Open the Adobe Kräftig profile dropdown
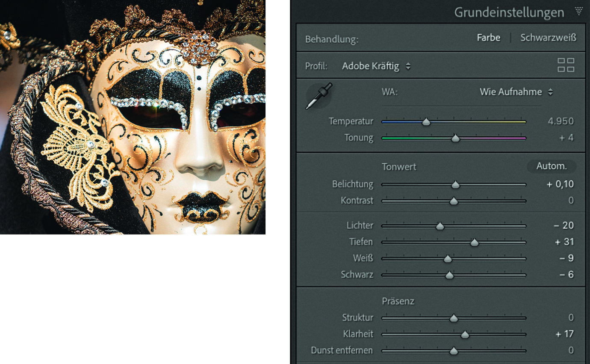 [376, 66]
